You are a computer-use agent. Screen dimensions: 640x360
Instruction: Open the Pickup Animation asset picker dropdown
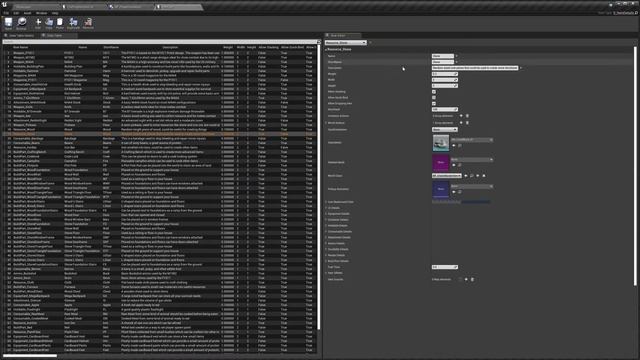pos(472,186)
